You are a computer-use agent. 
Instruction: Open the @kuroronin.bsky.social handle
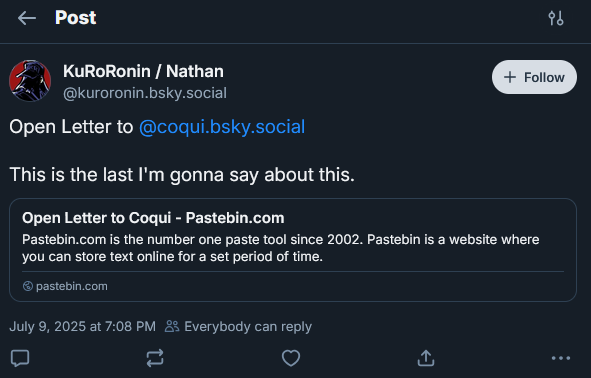point(145,93)
